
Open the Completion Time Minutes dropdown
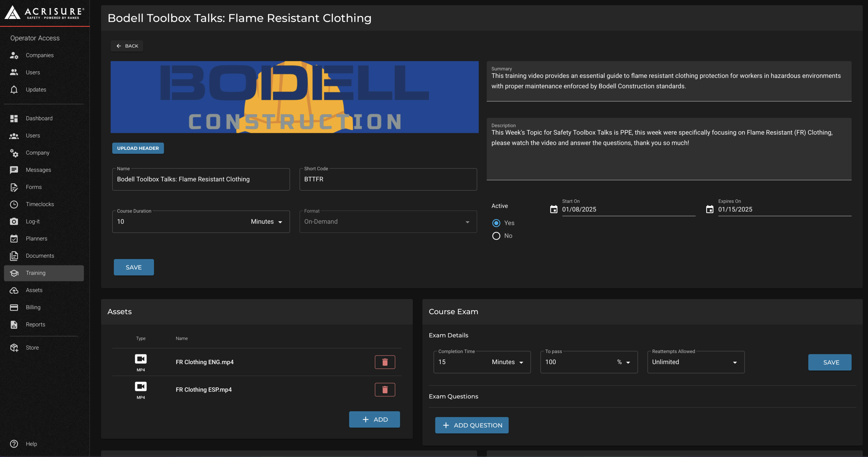click(508, 362)
